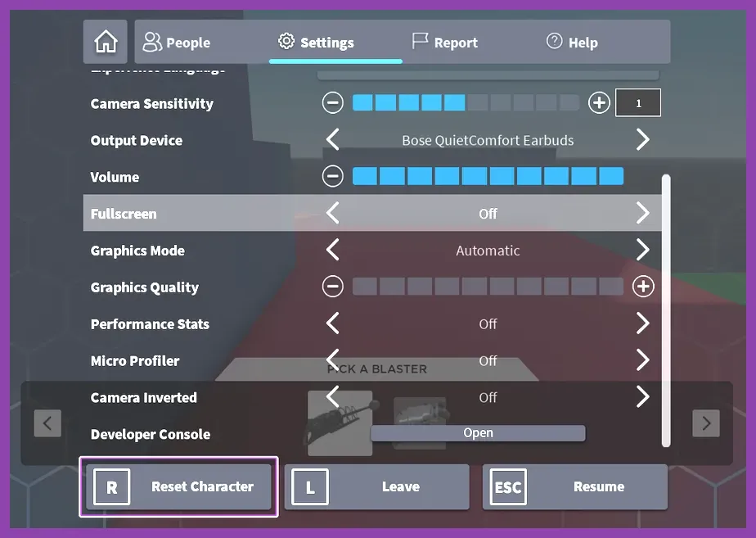Click previous blaster arrow at left edge
Image resolution: width=756 pixels, height=538 pixels.
pos(47,423)
